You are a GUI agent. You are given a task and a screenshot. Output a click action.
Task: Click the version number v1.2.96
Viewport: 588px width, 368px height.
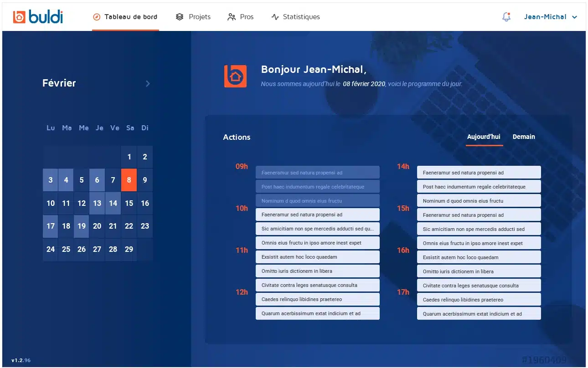[x=21, y=360]
